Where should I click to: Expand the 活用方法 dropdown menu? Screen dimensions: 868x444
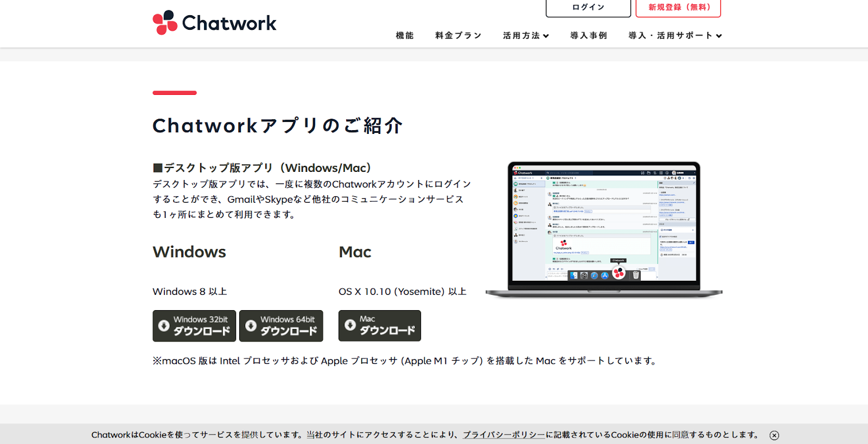pyautogui.click(x=526, y=35)
